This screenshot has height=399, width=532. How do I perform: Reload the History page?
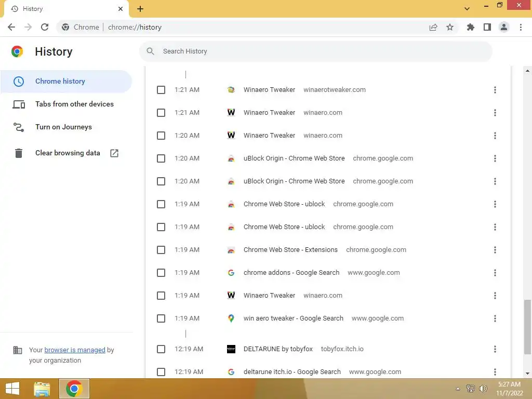point(45,27)
